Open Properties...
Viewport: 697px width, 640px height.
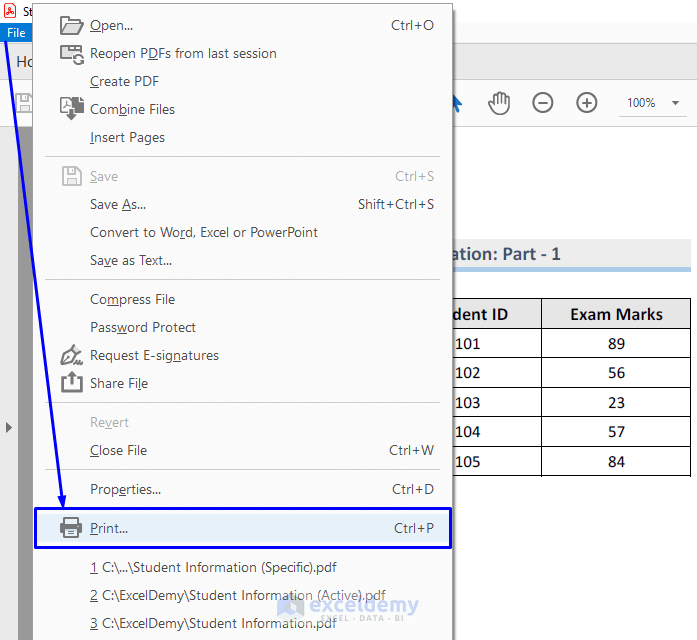pos(243,489)
